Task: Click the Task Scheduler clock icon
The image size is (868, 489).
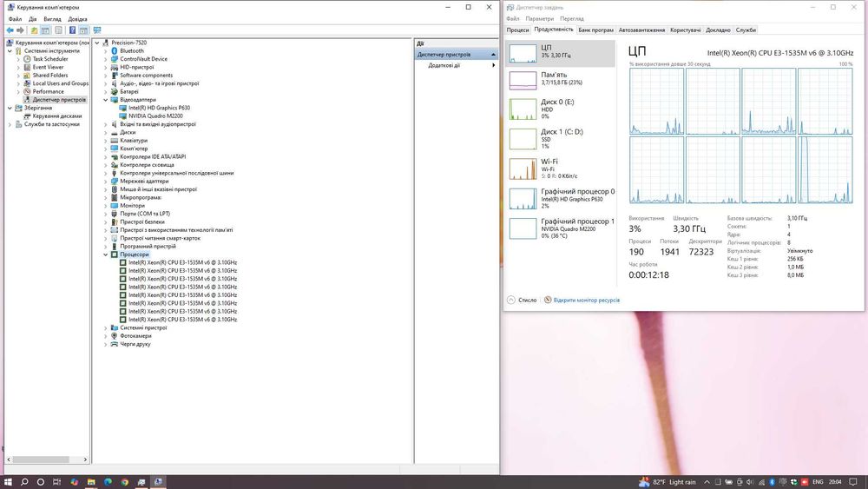Action: coord(27,59)
